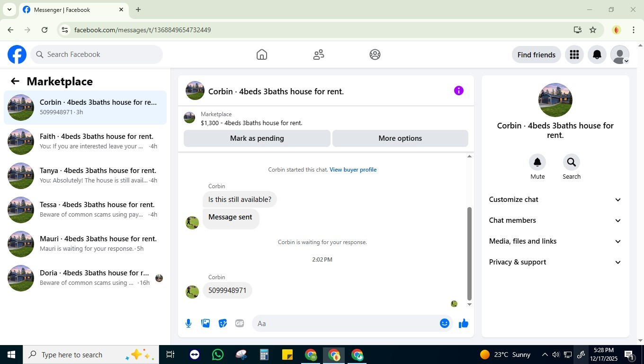Screen dimensions: 644x364
Task: Open the account profile avatar menu
Action: 620,55
